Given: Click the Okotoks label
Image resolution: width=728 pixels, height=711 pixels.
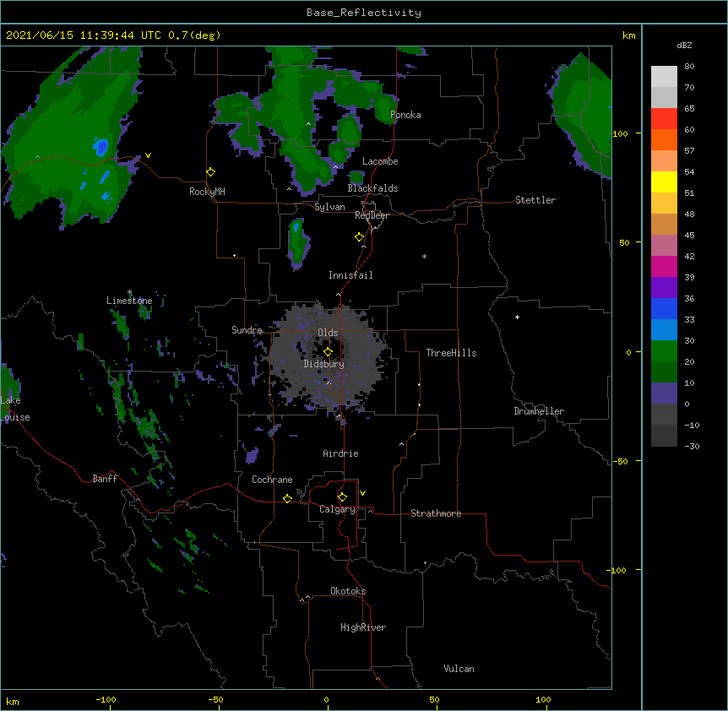Looking at the screenshot, I should [x=348, y=591].
